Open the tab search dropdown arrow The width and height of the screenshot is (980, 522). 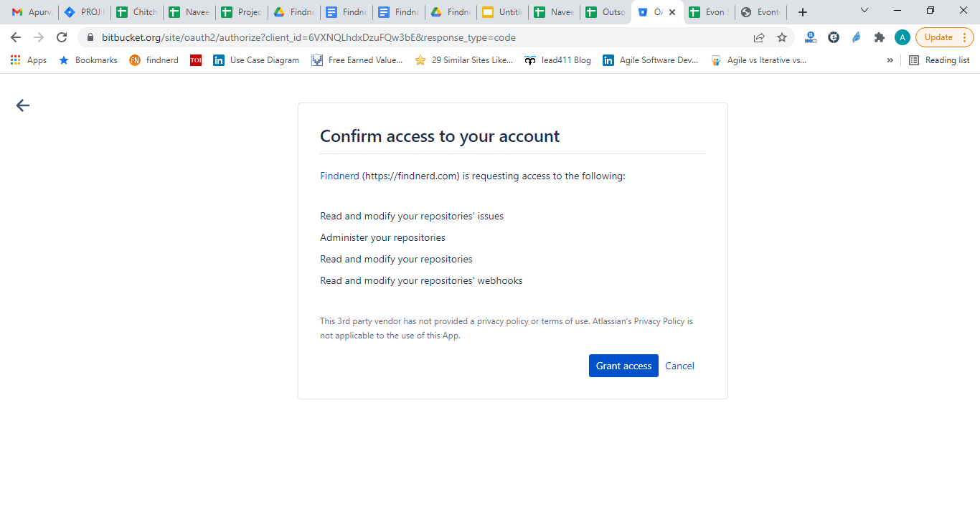click(864, 11)
